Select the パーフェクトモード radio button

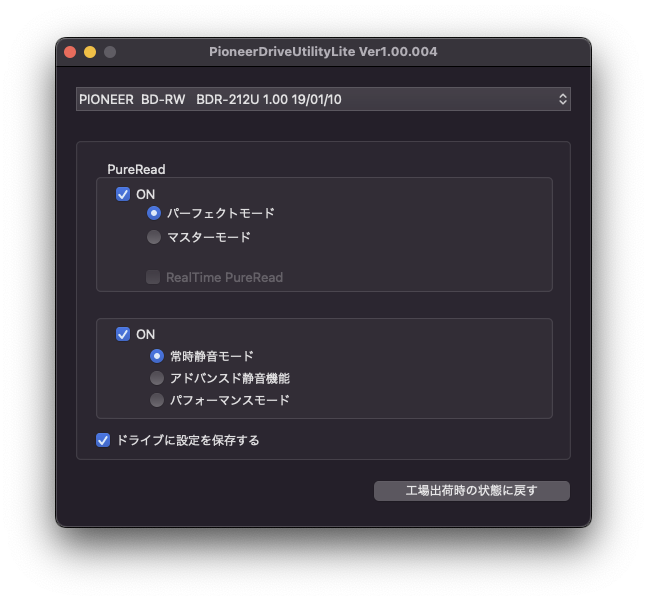coord(154,213)
